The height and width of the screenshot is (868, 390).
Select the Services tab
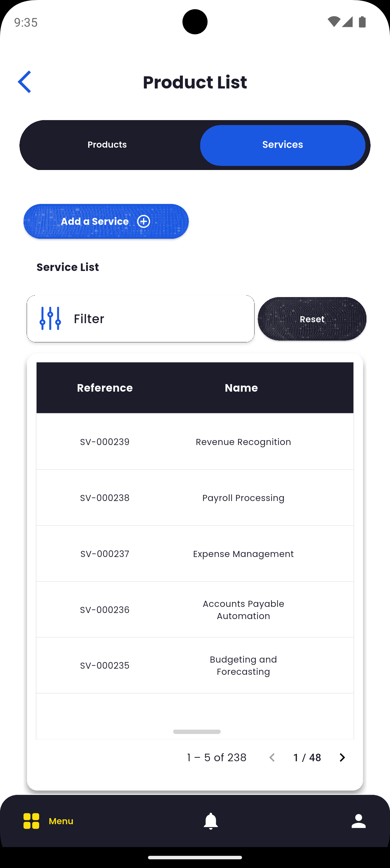tap(282, 145)
